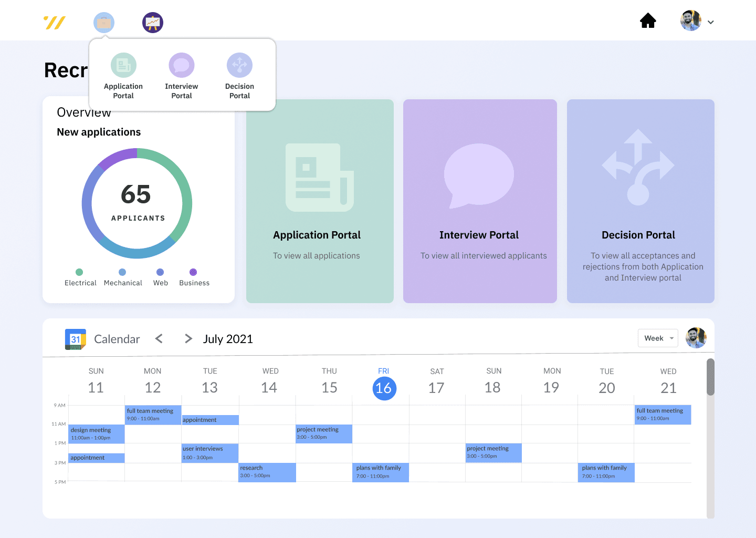Click the July 2021 month label
The height and width of the screenshot is (538, 756).
(228, 339)
